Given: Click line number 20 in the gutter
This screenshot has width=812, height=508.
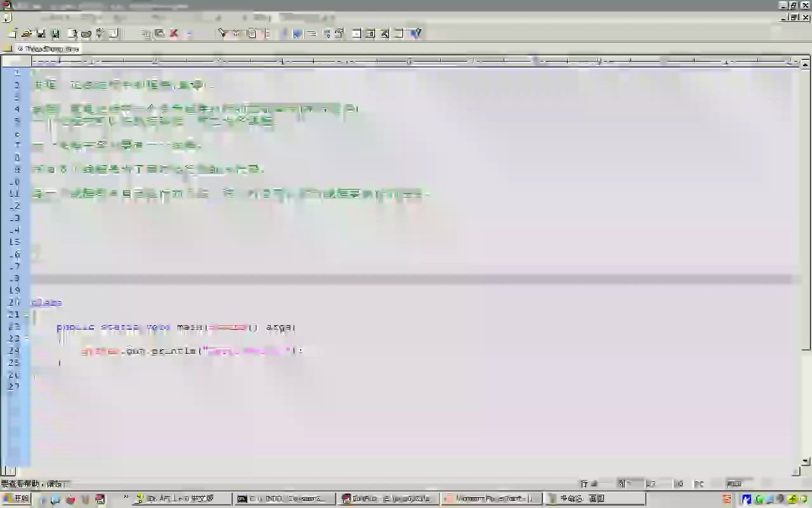Looking at the screenshot, I should [x=15, y=303].
